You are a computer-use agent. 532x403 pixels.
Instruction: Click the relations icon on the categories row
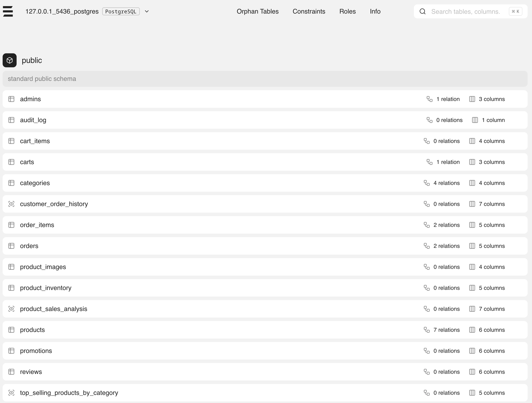(x=427, y=183)
